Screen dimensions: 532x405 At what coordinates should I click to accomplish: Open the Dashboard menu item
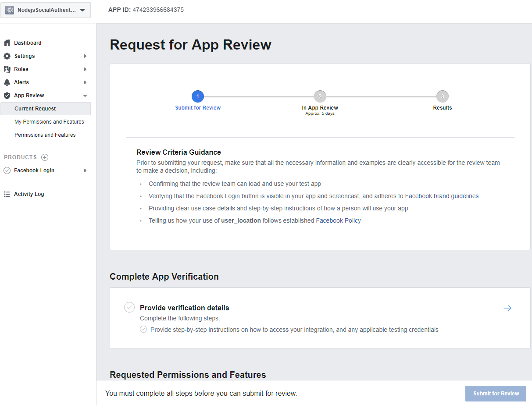[28, 43]
